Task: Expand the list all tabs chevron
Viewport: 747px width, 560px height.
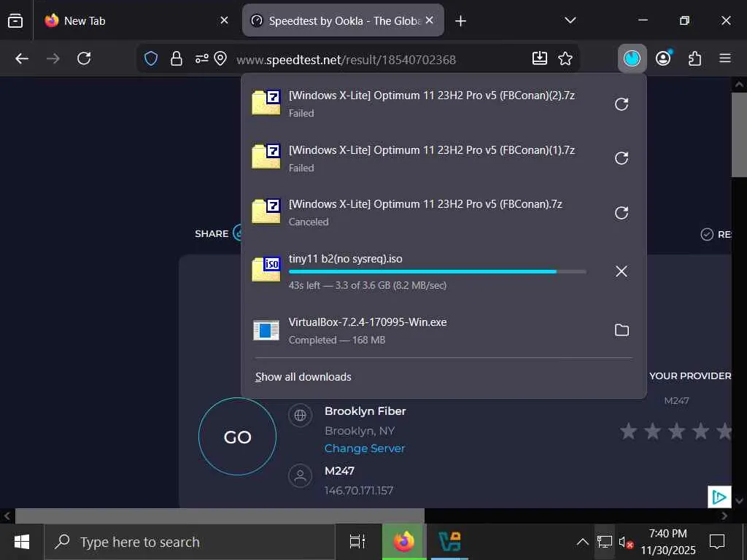Action: pos(570,20)
